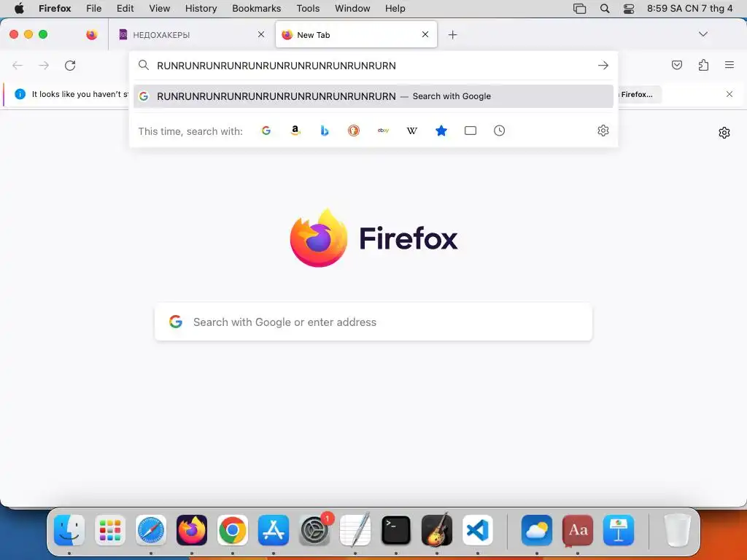Select the New Tab tab
Screen dimensions: 747x560
point(356,34)
